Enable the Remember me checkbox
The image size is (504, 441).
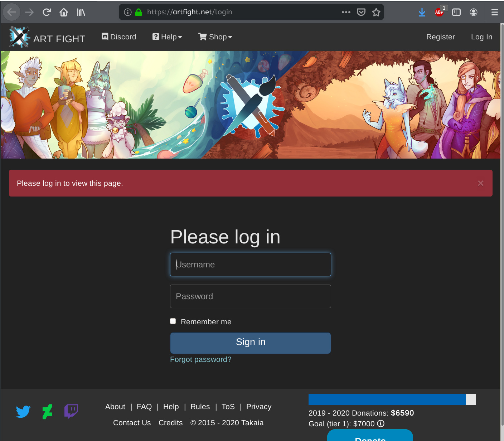click(x=173, y=321)
